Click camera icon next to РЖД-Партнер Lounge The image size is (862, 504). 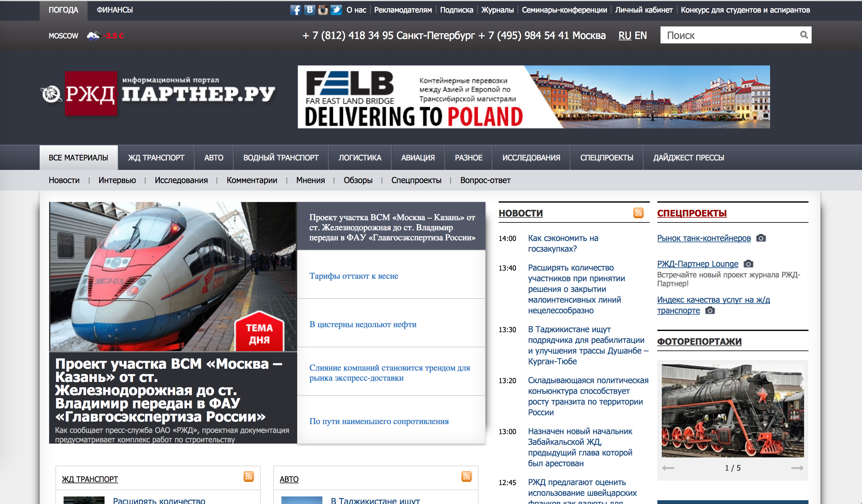point(748,264)
